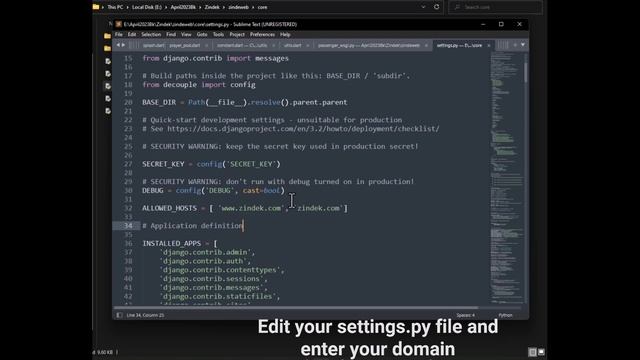Image resolution: width=640 pixels, height=360 pixels.
Task: Open the Preferences menu
Action: pyautogui.click(x=262, y=35)
